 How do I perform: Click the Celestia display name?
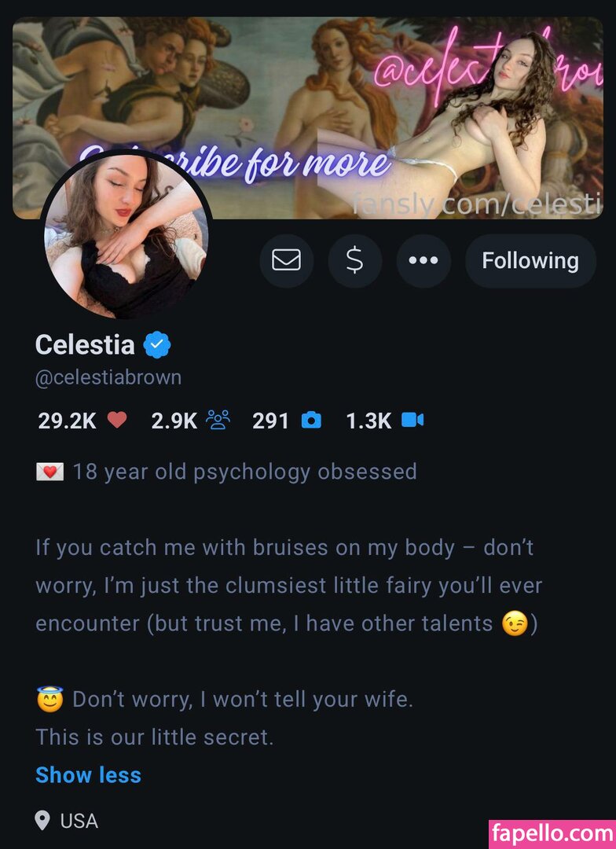pyautogui.click(x=85, y=344)
